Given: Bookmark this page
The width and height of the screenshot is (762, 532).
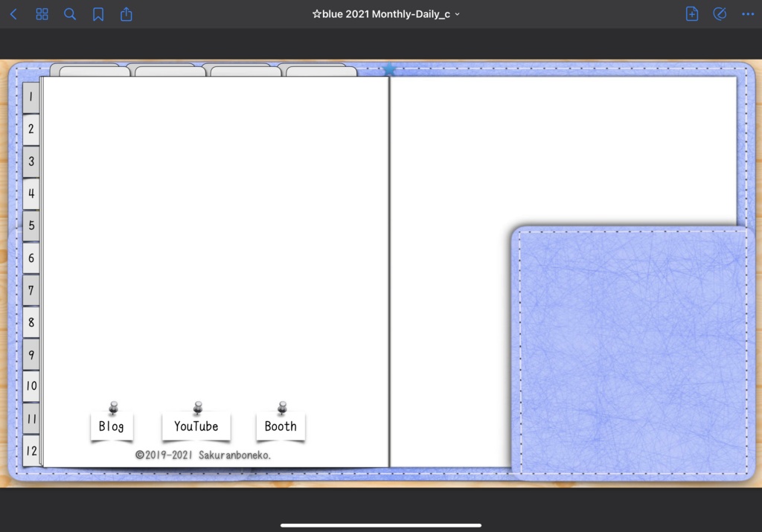Looking at the screenshot, I should pyautogui.click(x=98, y=14).
